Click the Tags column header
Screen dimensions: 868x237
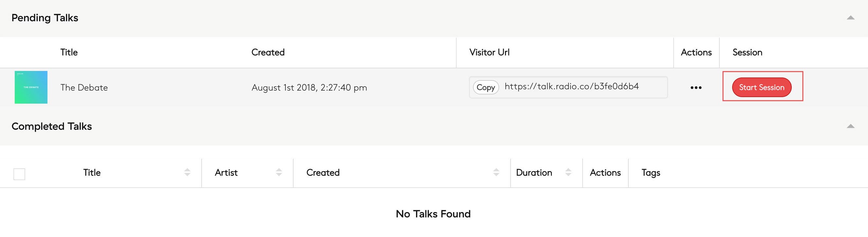coord(651,173)
